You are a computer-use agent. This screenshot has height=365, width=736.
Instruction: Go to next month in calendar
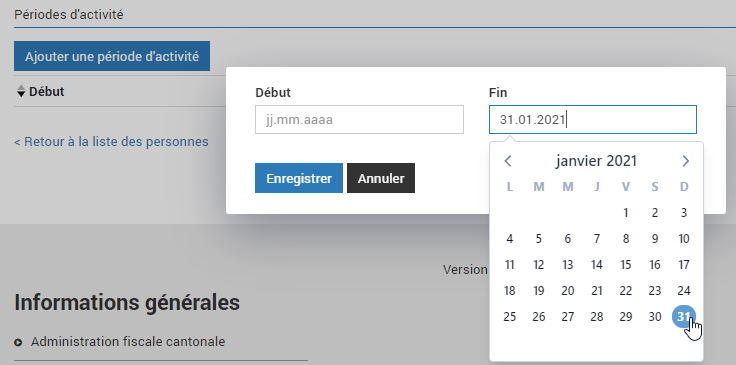tap(685, 161)
